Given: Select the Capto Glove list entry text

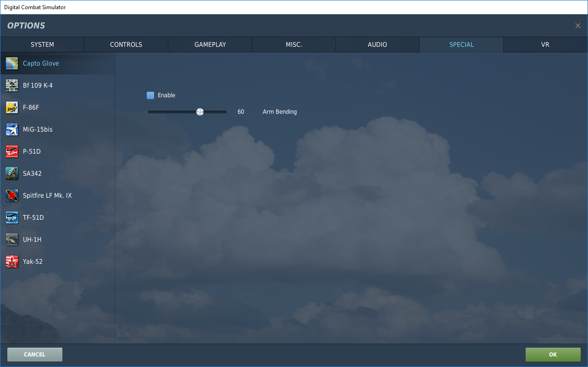Looking at the screenshot, I should pyautogui.click(x=41, y=63).
